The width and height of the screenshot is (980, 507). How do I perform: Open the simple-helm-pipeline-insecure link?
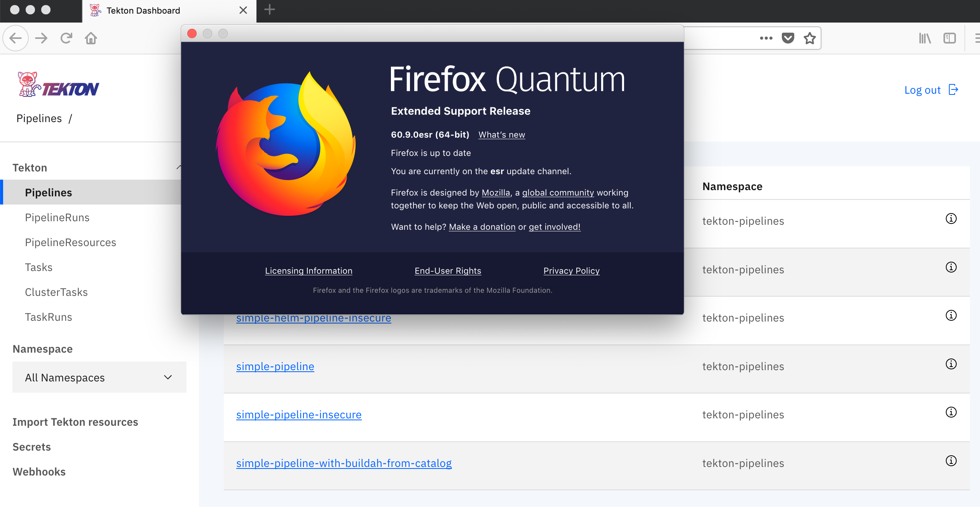tap(314, 319)
